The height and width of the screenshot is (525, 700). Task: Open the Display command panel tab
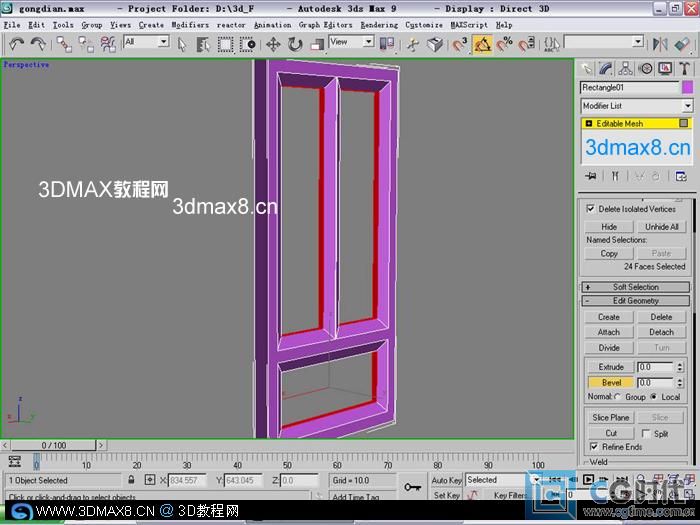pos(665,68)
